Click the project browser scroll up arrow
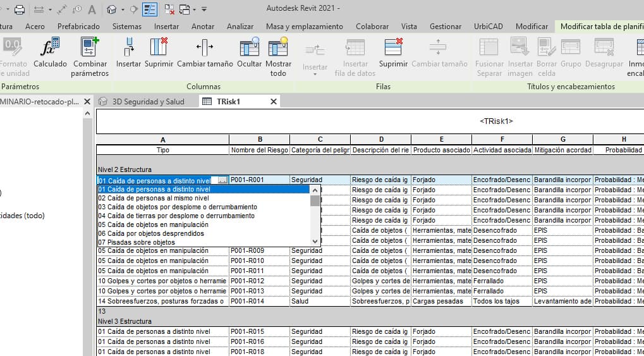The image size is (644, 356). click(x=87, y=113)
